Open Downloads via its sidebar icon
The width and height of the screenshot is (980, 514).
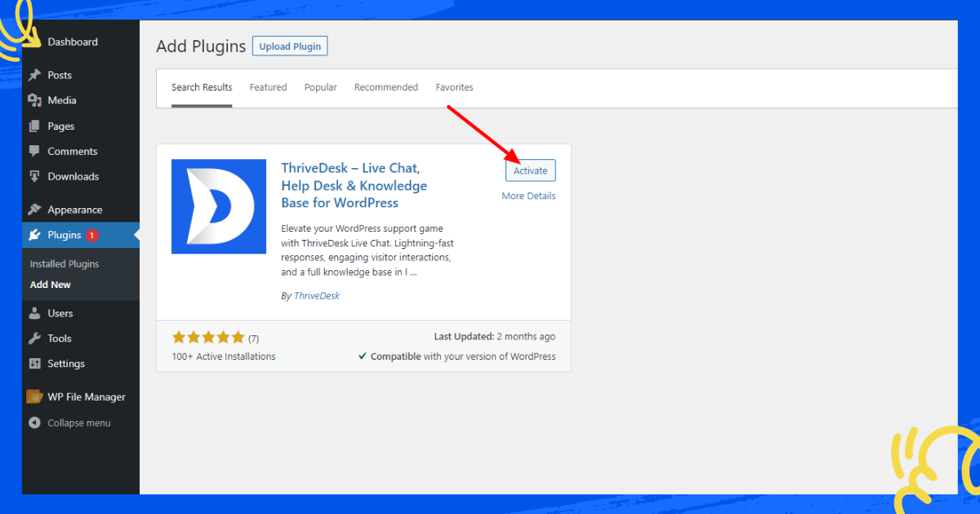click(x=34, y=176)
